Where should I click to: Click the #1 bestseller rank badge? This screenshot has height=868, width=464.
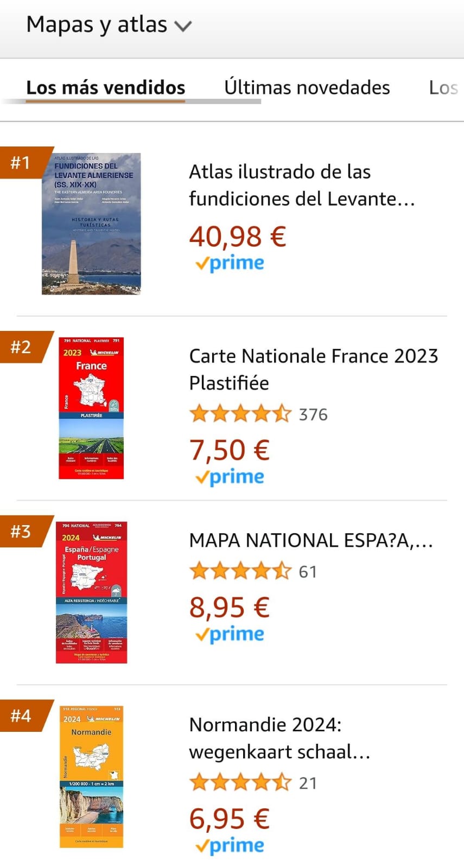point(22,162)
